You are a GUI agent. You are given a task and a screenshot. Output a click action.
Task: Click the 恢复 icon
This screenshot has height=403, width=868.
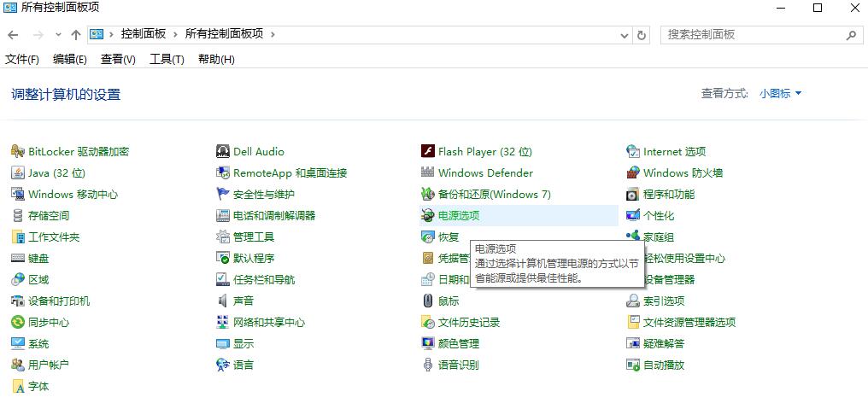(x=427, y=237)
